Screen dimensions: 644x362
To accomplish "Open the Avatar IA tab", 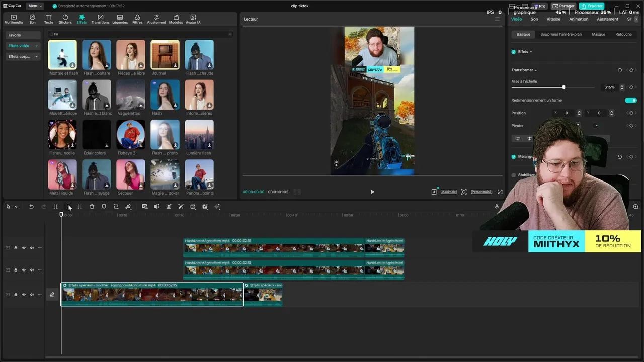I will tap(193, 19).
